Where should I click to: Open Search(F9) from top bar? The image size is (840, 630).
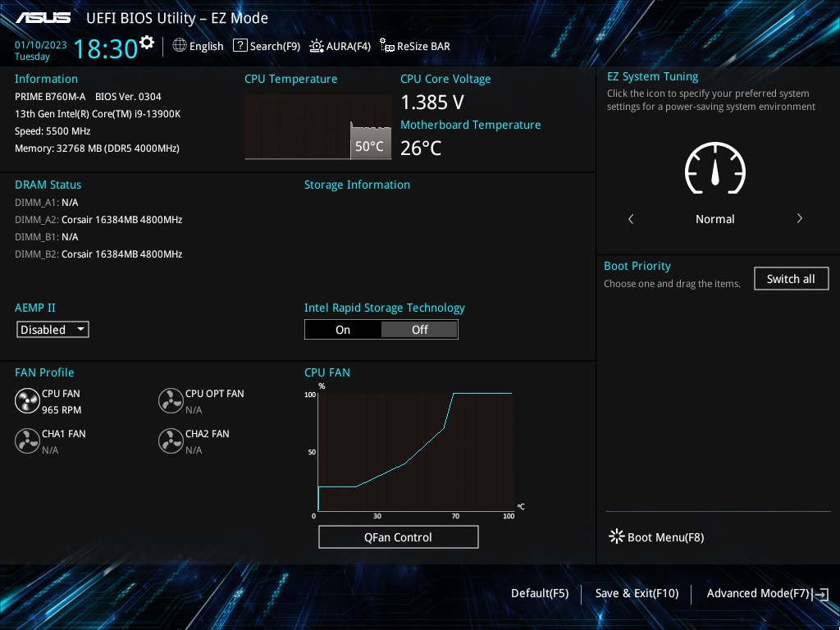point(267,46)
